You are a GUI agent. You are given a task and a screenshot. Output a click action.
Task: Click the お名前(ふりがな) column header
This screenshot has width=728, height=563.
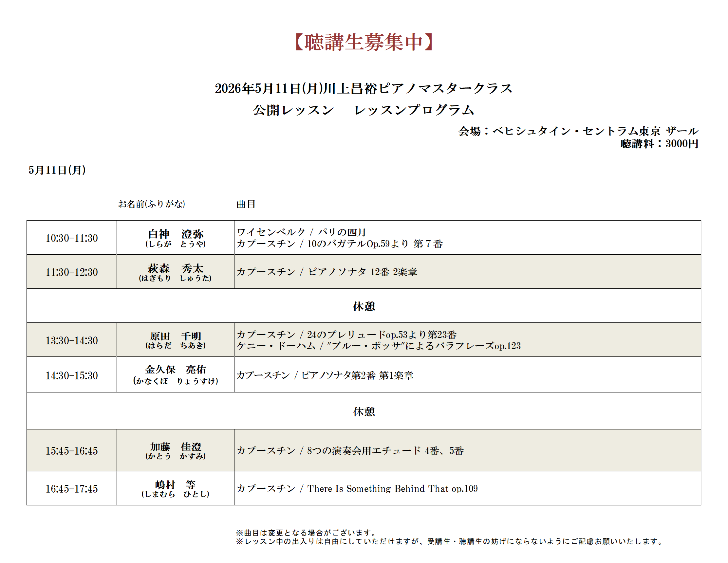pos(152,204)
